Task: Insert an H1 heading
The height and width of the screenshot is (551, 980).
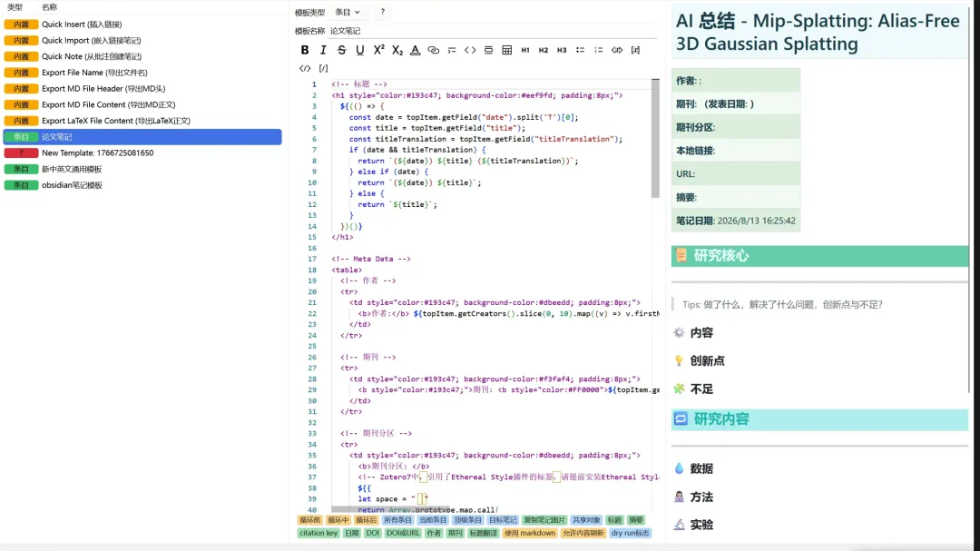Action: [525, 50]
